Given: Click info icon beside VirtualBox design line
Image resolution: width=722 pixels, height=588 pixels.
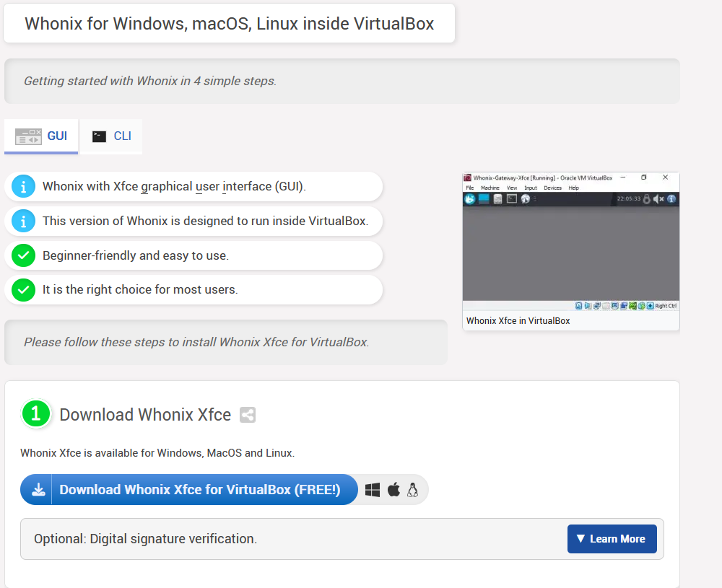Looking at the screenshot, I should point(24,221).
